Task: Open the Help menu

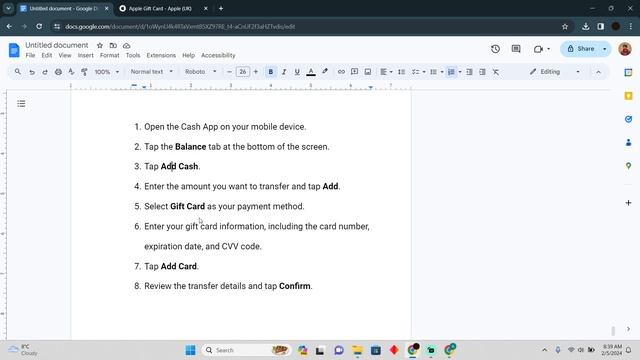Action: (x=188, y=55)
